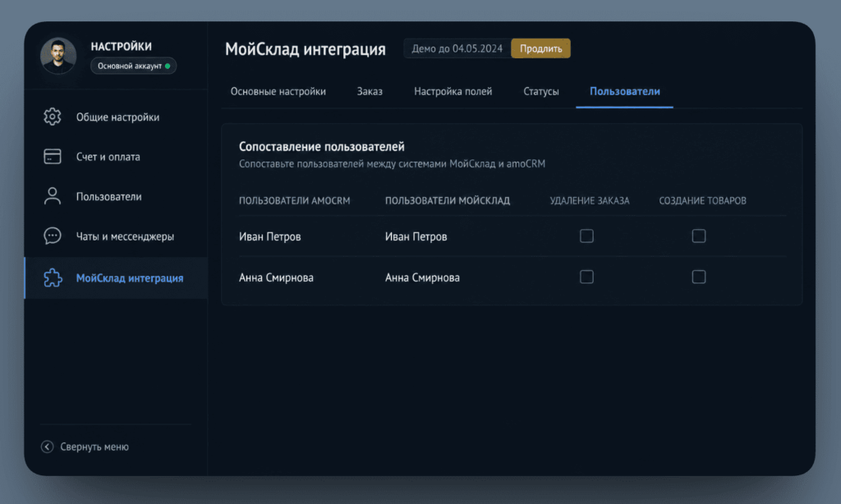Click the Пользователи amoCRM column header
Screen dimensions: 841x504
[295, 200]
